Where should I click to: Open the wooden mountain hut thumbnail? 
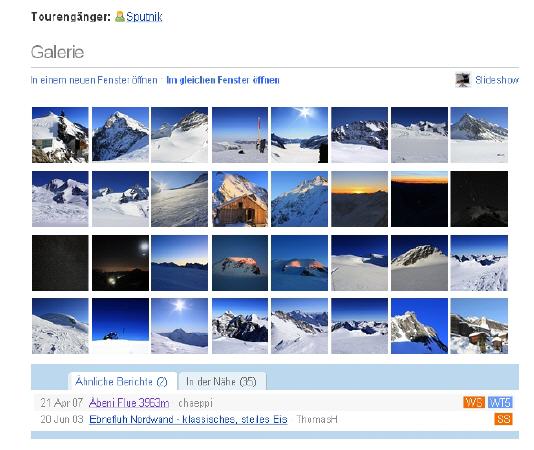(x=240, y=199)
